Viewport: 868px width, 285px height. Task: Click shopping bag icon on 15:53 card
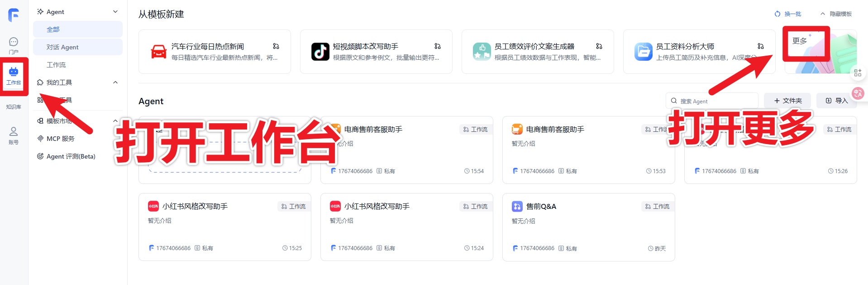tap(517, 130)
